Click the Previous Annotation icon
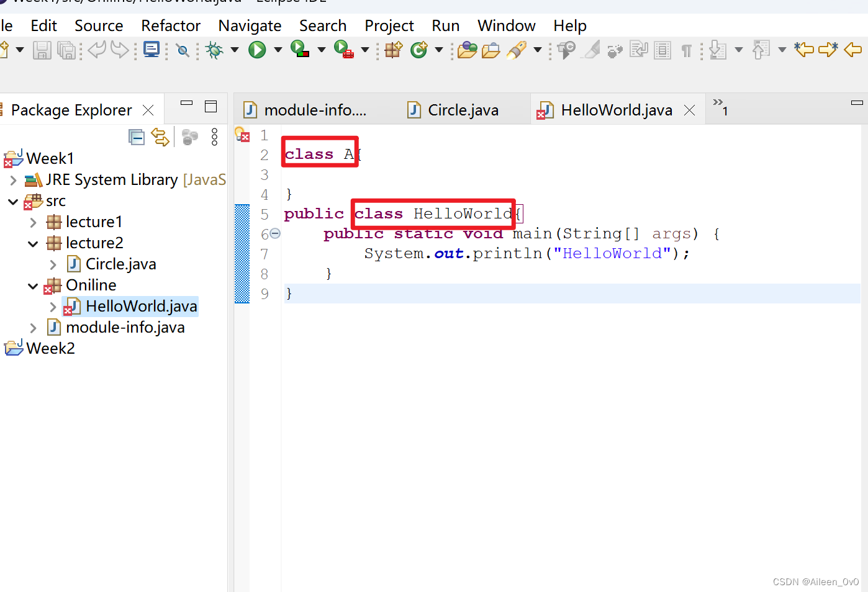This screenshot has height=592, width=868. click(761, 50)
